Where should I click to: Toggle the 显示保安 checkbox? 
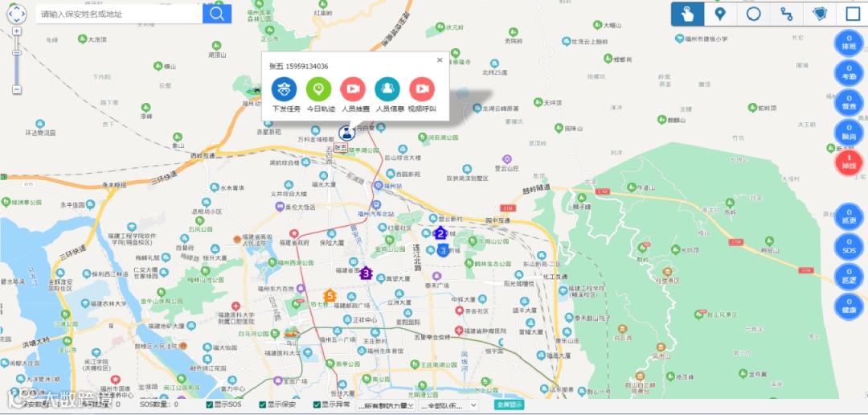pos(263,405)
